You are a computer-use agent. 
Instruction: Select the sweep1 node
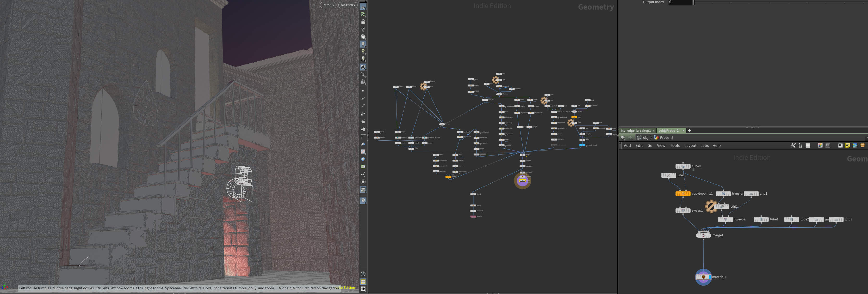tap(683, 210)
